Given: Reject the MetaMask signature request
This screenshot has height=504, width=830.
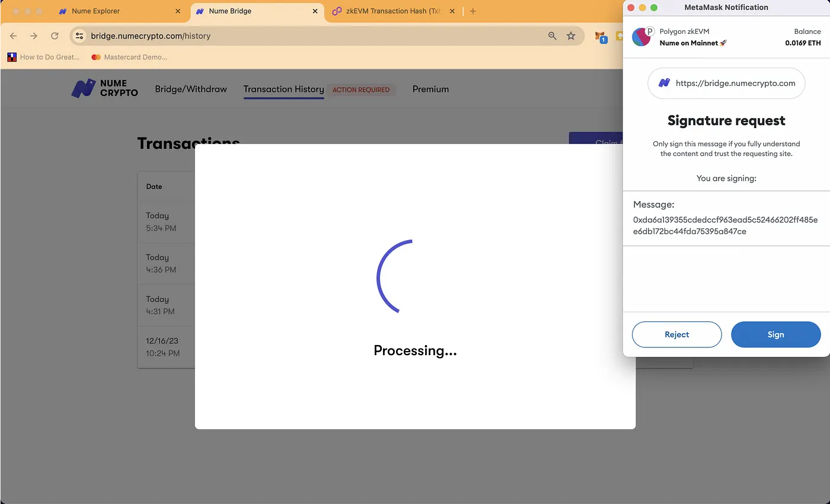Looking at the screenshot, I should tap(676, 334).
